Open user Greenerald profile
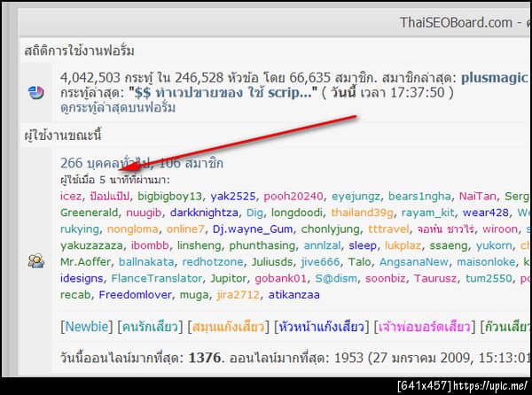Screen dimensions: 532x395 point(89,213)
